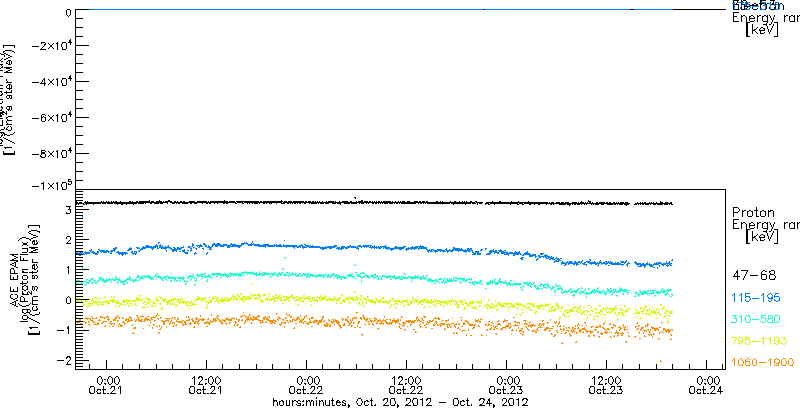Click the 2 tick on proton flux axis
The image size is (800, 410).
click(66, 239)
